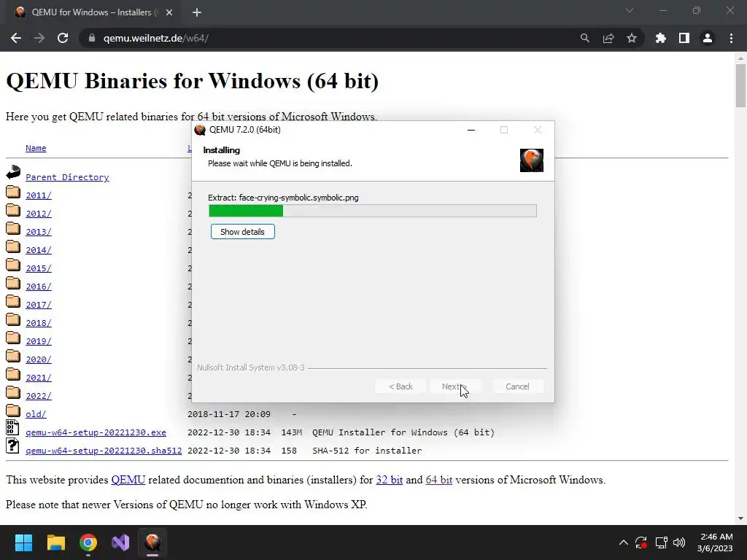Click the greyed Back button in installer
This screenshot has width=747, height=560.
pyautogui.click(x=400, y=386)
